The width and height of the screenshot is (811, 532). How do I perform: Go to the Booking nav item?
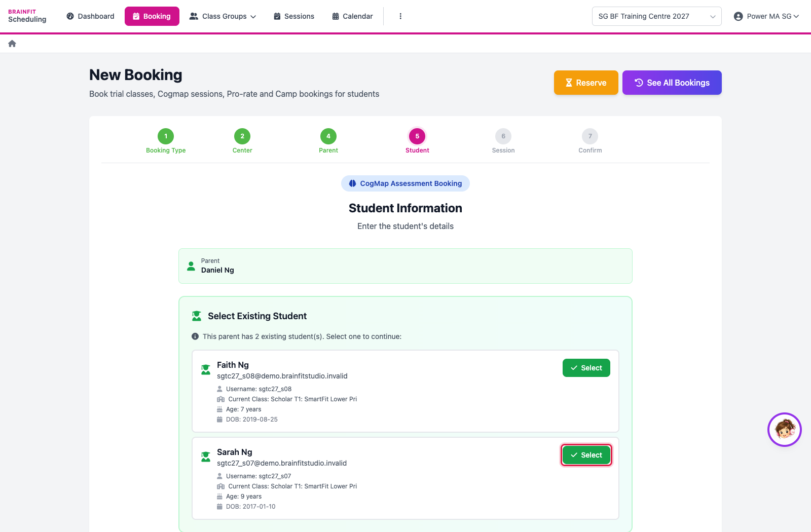(x=152, y=16)
